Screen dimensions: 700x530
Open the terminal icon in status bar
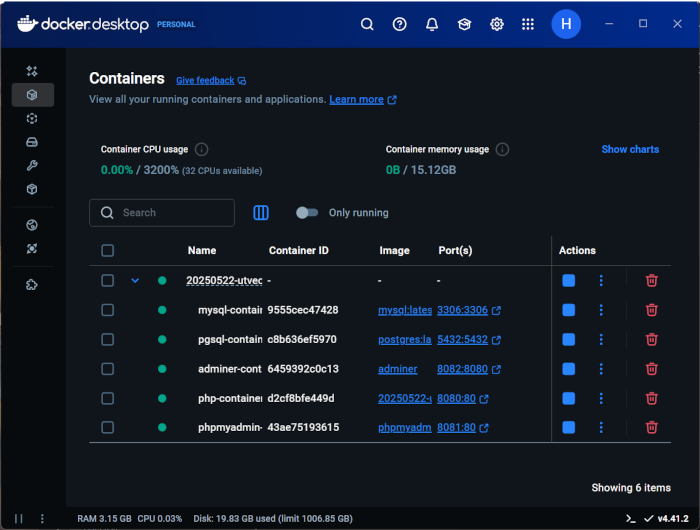click(630, 518)
